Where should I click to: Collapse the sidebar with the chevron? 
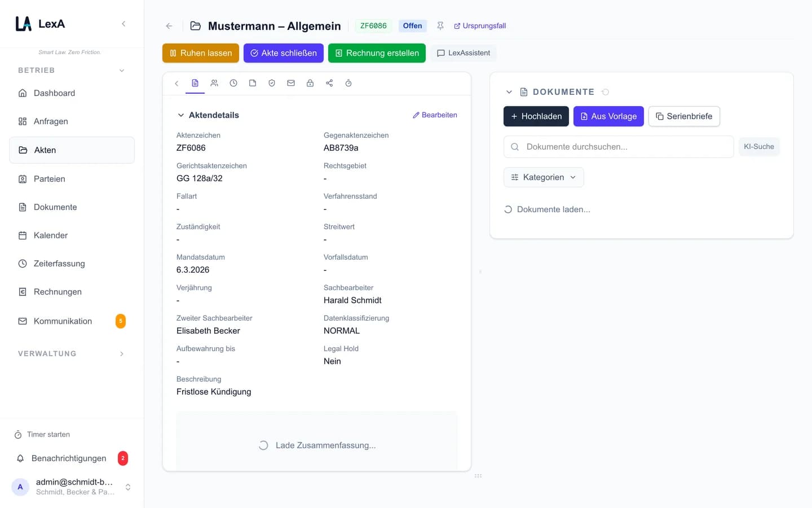(x=123, y=24)
